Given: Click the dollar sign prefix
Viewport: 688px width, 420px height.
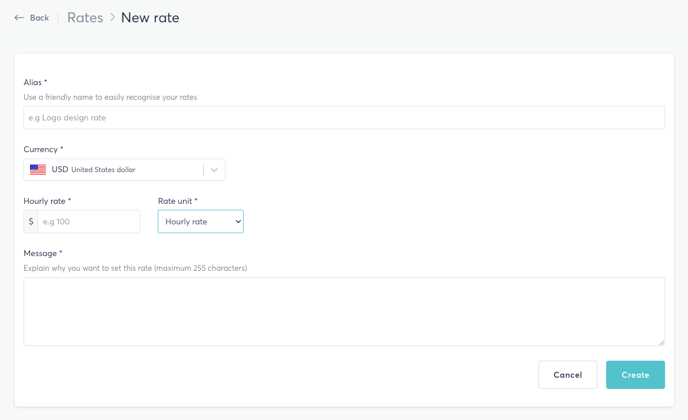Looking at the screenshot, I should [31, 222].
